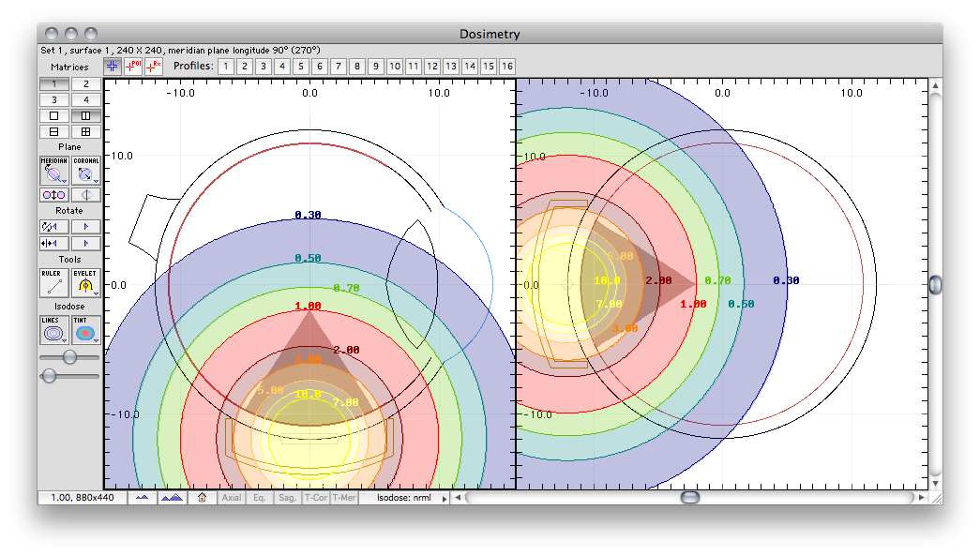Toggle dose profile 12

tap(432, 67)
